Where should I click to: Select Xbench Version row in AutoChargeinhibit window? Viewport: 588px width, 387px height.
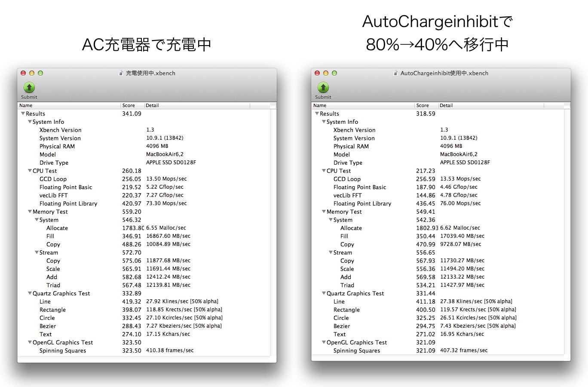pyautogui.click(x=438, y=130)
